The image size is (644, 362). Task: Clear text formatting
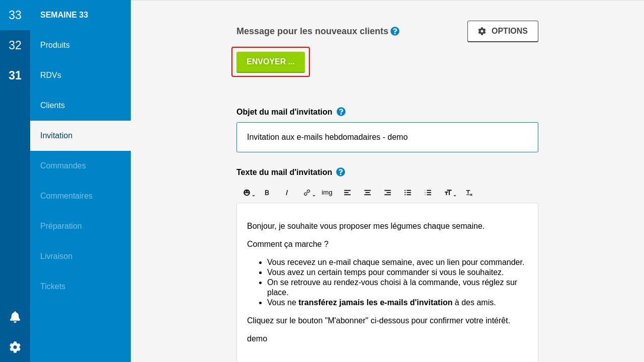469,193
